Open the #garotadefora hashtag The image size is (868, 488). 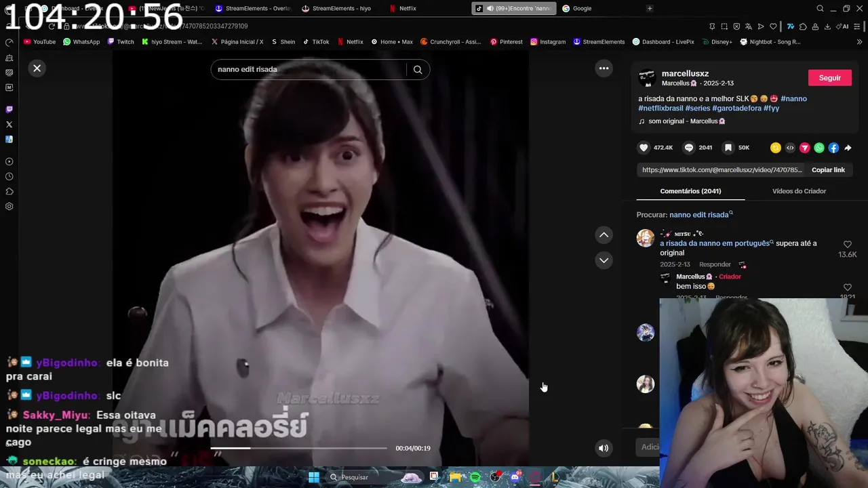(x=736, y=108)
